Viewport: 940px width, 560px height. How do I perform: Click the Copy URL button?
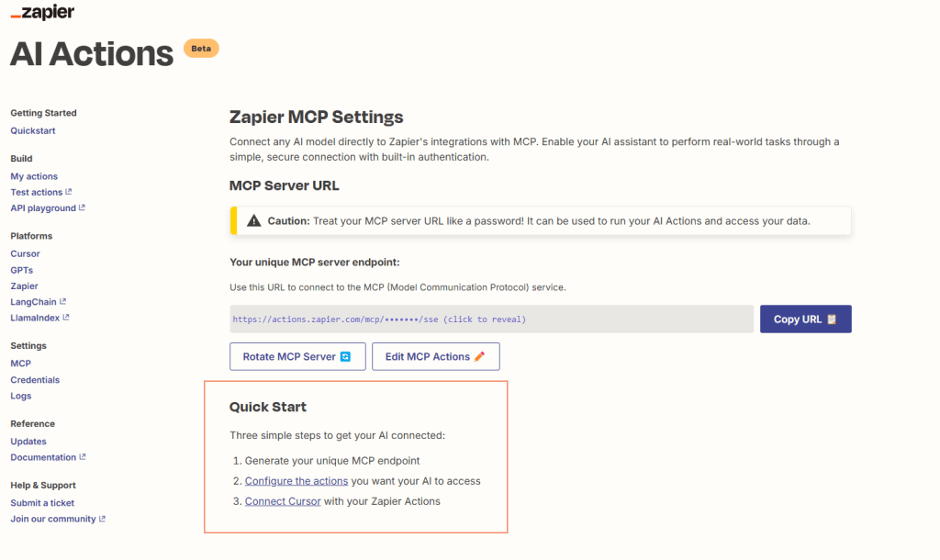click(805, 319)
